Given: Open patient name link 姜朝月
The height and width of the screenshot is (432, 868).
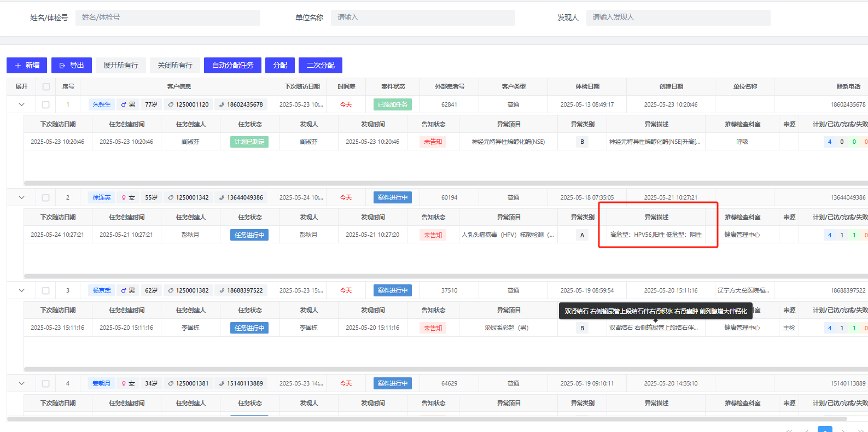Looking at the screenshot, I should click(102, 383).
